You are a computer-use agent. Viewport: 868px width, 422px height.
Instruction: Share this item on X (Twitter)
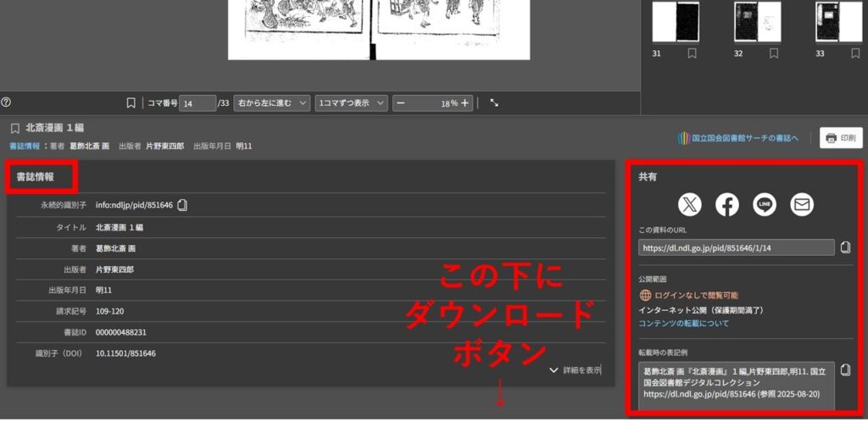[691, 204]
